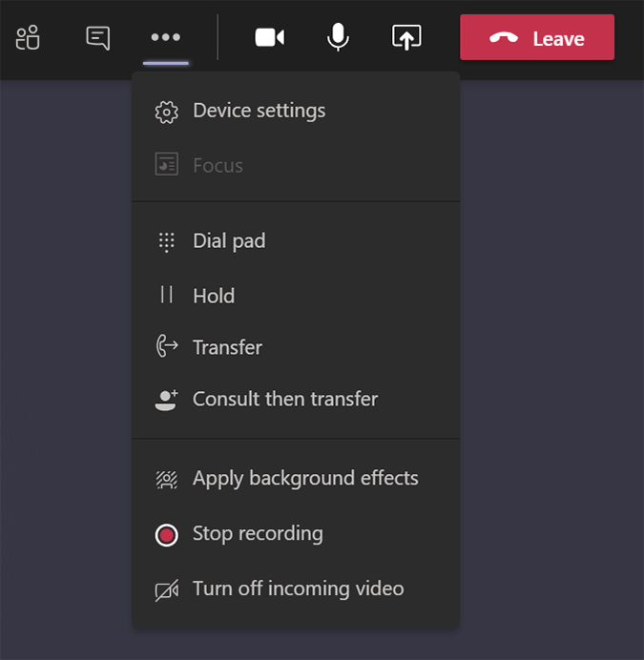This screenshot has height=660, width=644.
Task: Click the dotted keypad icon for Dial pad
Action: point(167,242)
